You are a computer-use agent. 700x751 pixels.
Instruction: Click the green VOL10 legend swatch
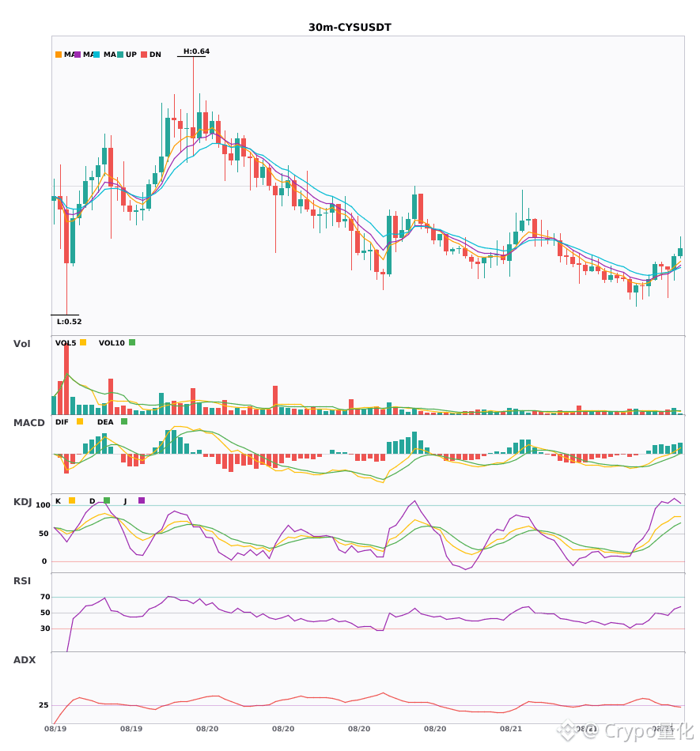click(132, 342)
